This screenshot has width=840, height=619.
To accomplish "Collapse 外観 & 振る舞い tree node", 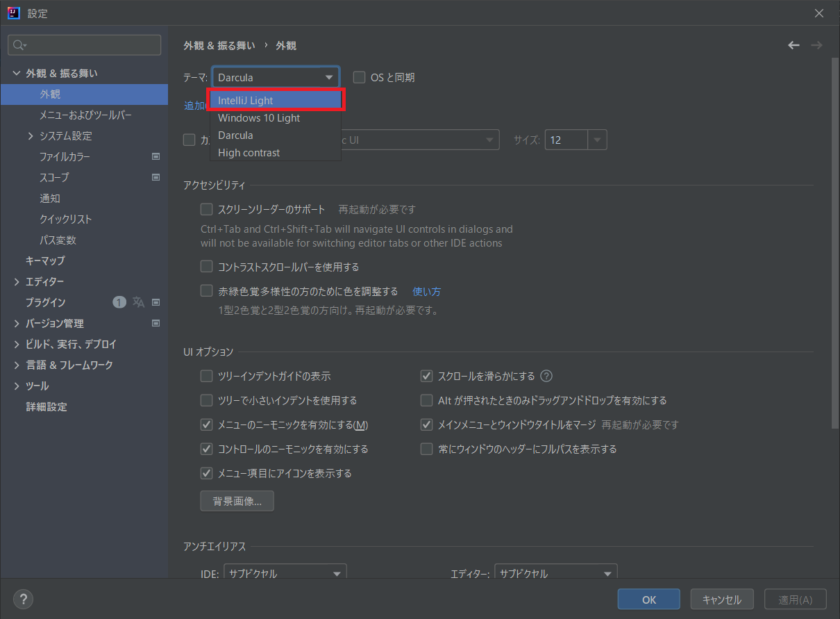I will coord(17,73).
